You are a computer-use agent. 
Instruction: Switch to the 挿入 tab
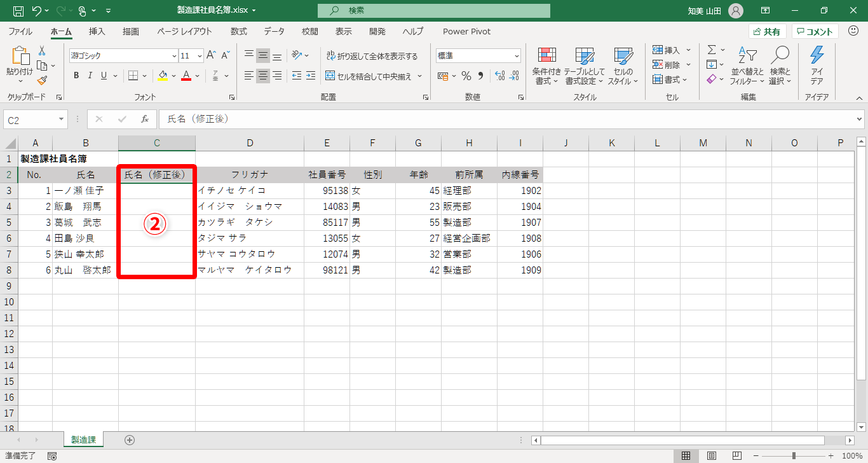click(x=97, y=31)
